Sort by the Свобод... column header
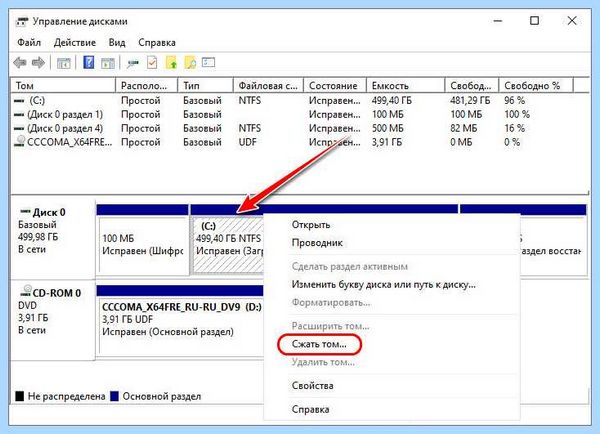 coord(472,86)
